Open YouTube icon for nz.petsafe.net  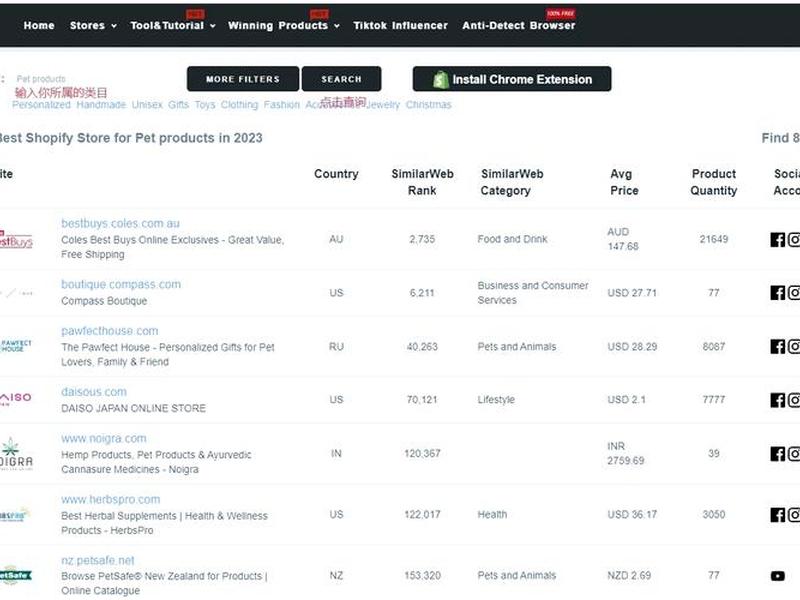(778, 576)
